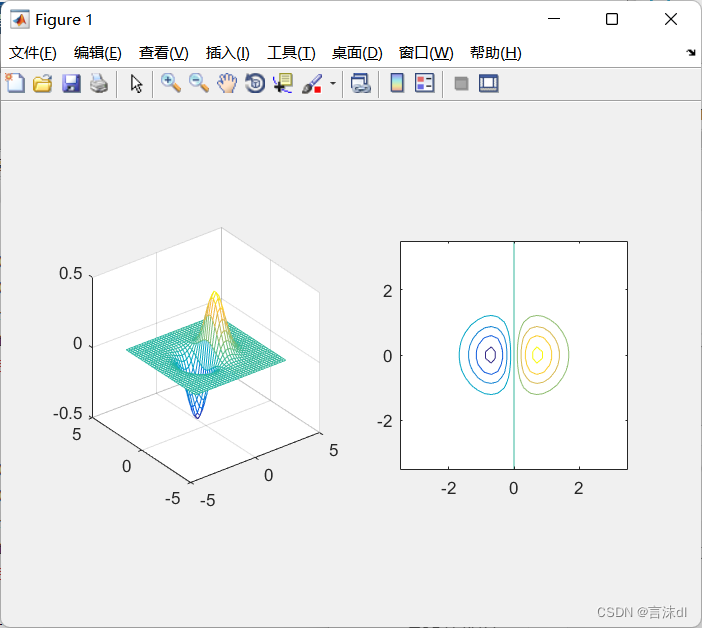Enable the Rotate 3D tool

(255, 84)
